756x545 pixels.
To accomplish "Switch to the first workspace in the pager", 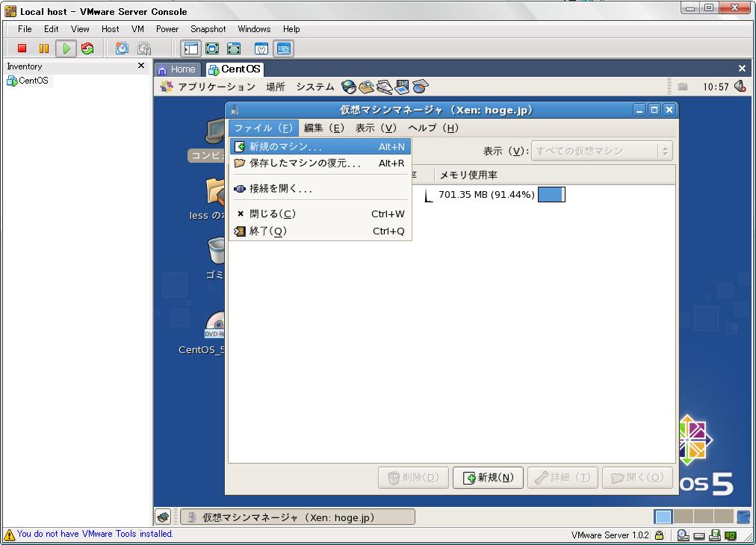I will click(663, 517).
